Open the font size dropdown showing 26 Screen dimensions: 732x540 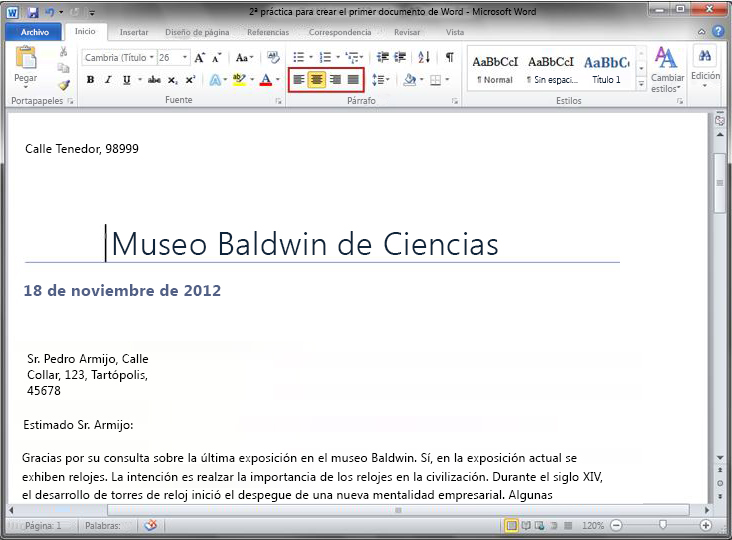point(185,57)
